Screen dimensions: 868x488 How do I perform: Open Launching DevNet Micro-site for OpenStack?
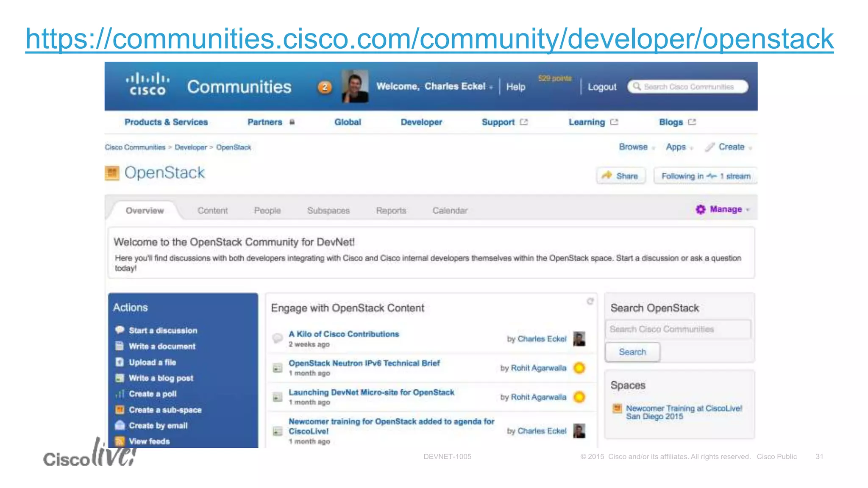(x=371, y=392)
